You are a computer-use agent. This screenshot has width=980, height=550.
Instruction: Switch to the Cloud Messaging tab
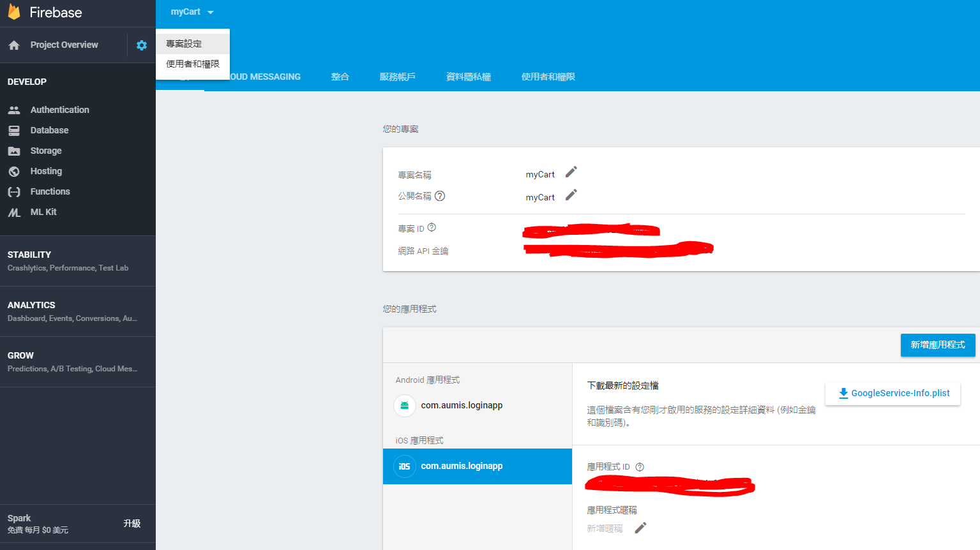tap(264, 77)
